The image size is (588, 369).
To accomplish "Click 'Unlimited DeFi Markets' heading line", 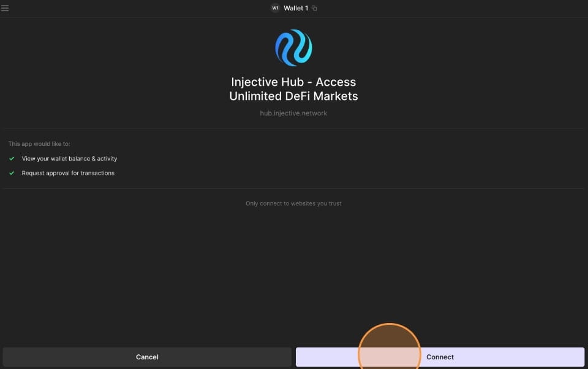I will point(293,96).
